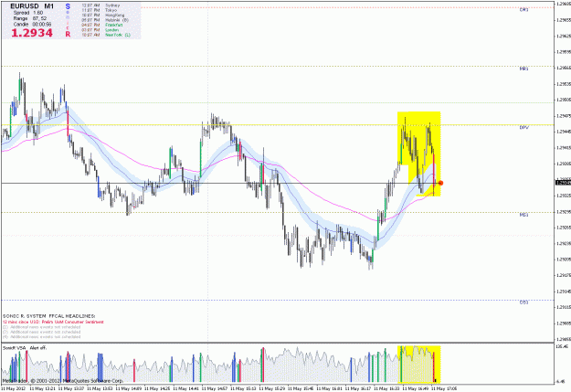Click the DR1 level label at top

click(x=523, y=10)
